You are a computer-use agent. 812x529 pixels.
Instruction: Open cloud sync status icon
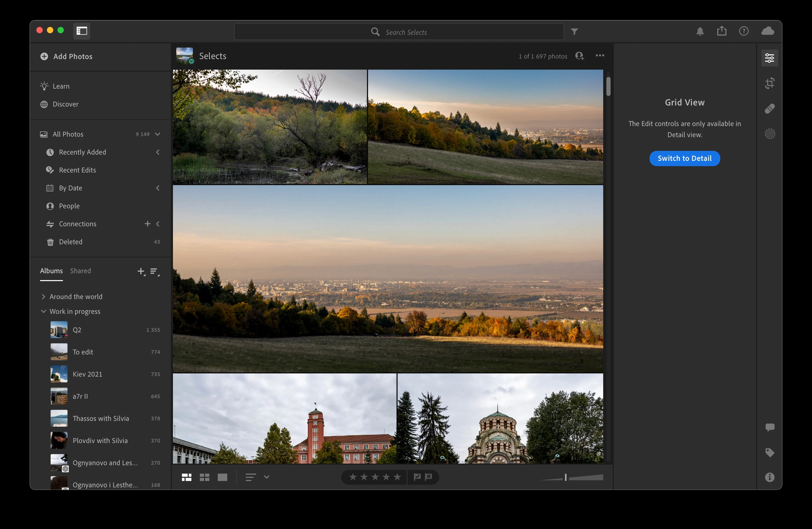tap(767, 31)
